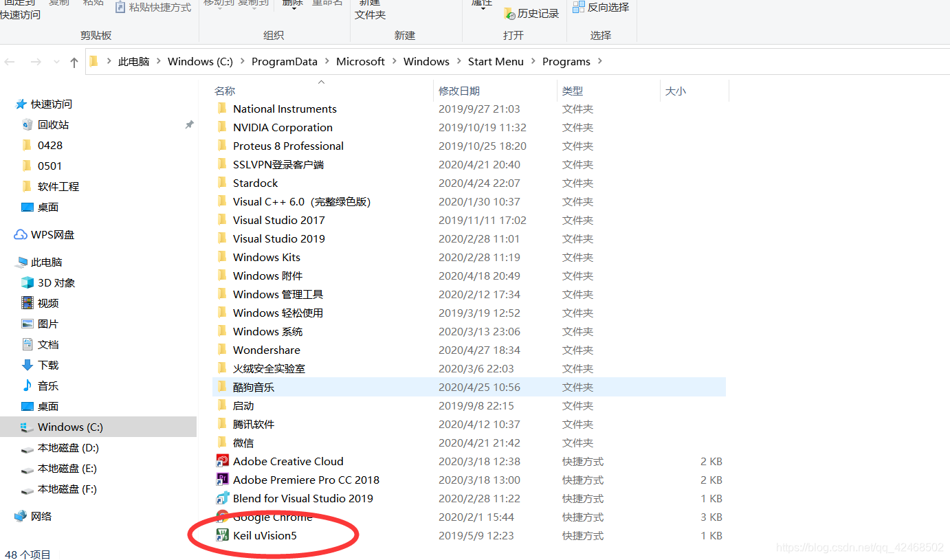
Task: Select 本地磁盘 (D:) drive
Action: 60,447
